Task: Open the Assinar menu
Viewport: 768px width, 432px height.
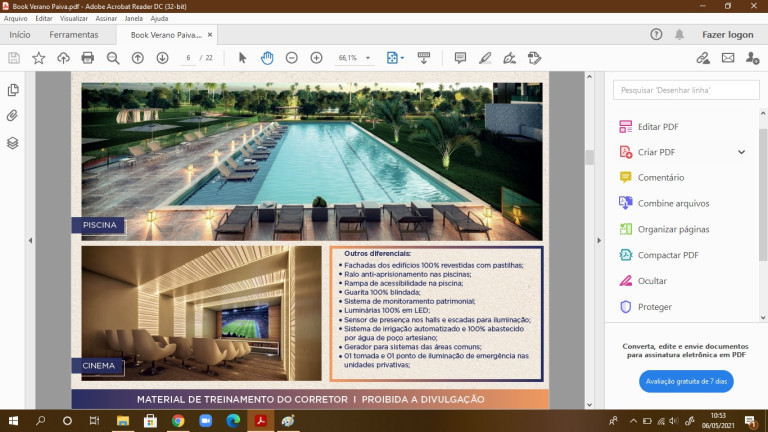Action: (106, 19)
